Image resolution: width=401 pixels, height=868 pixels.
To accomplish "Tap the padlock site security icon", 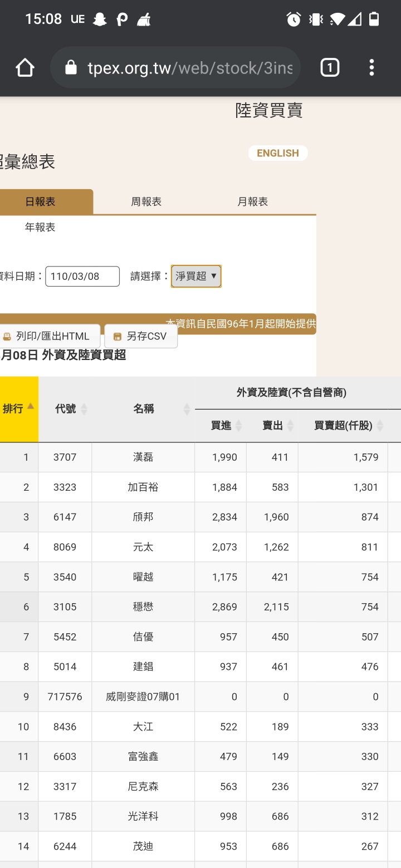I will click(71, 68).
